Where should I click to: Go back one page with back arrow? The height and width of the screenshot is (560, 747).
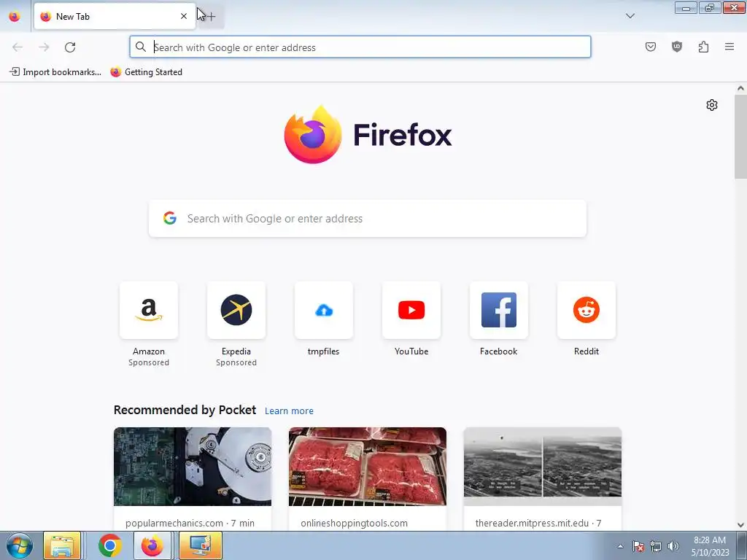click(x=18, y=47)
